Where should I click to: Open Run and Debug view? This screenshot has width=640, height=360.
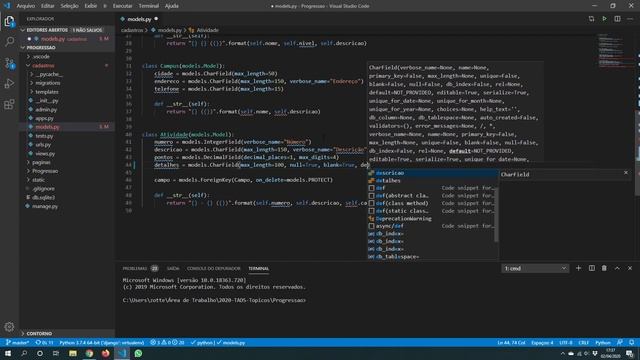[9, 84]
